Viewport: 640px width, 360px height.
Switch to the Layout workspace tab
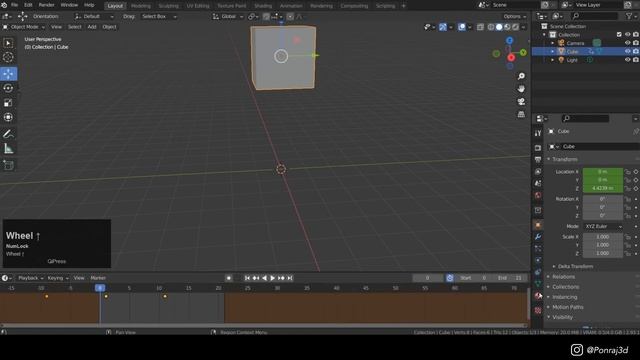pyautogui.click(x=115, y=6)
